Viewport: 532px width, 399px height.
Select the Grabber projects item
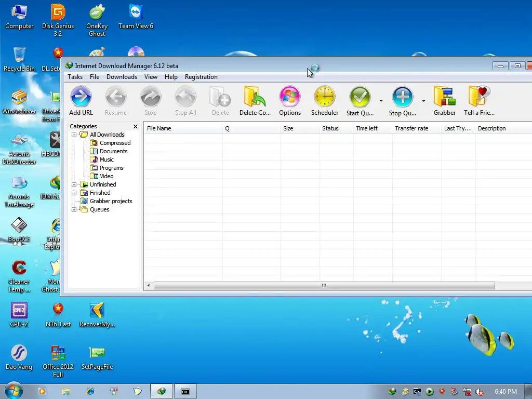[106, 201]
